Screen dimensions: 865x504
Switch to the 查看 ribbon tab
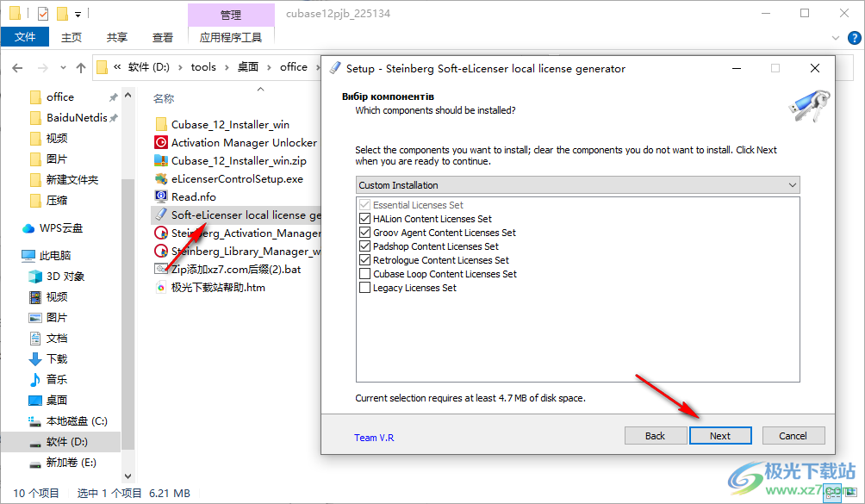click(162, 37)
